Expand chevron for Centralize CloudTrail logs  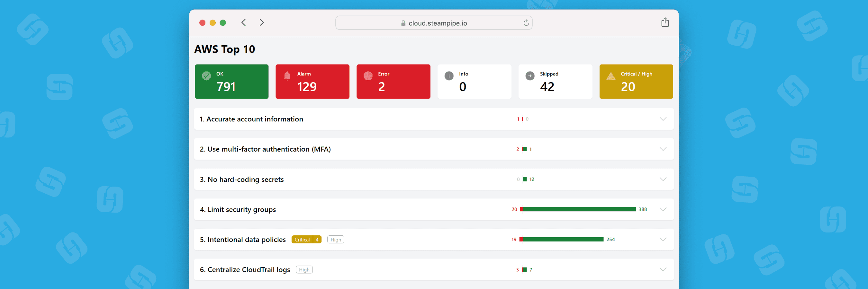(663, 269)
